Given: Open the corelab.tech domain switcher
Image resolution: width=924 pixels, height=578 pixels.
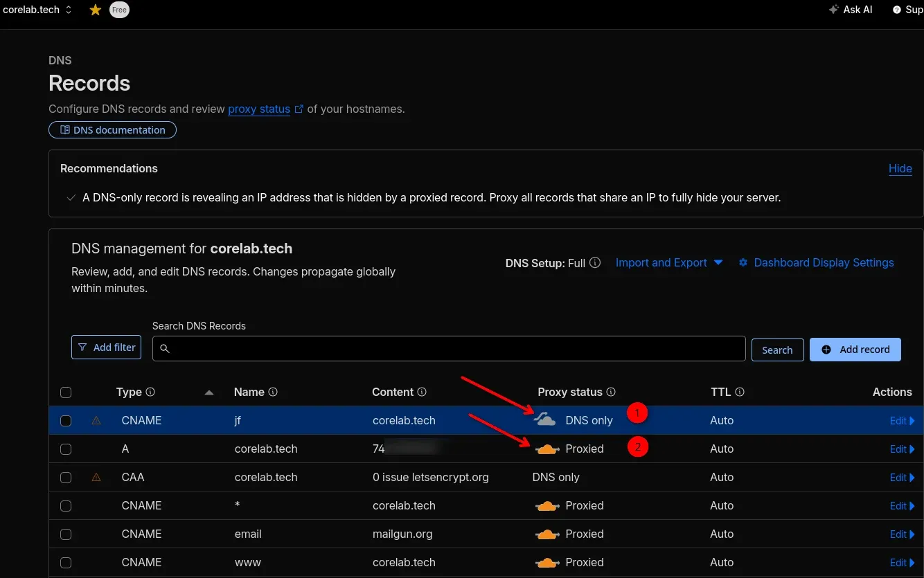Looking at the screenshot, I should pos(37,10).
